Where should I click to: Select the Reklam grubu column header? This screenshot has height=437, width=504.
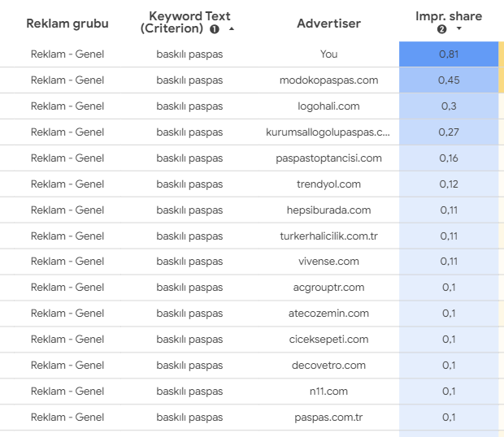(67, 24)
